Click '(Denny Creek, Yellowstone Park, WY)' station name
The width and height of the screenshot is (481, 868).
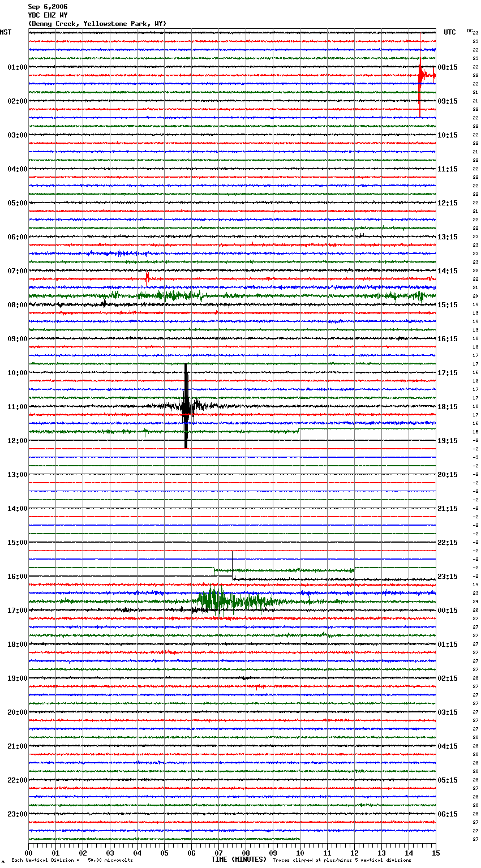coord(97,24)
